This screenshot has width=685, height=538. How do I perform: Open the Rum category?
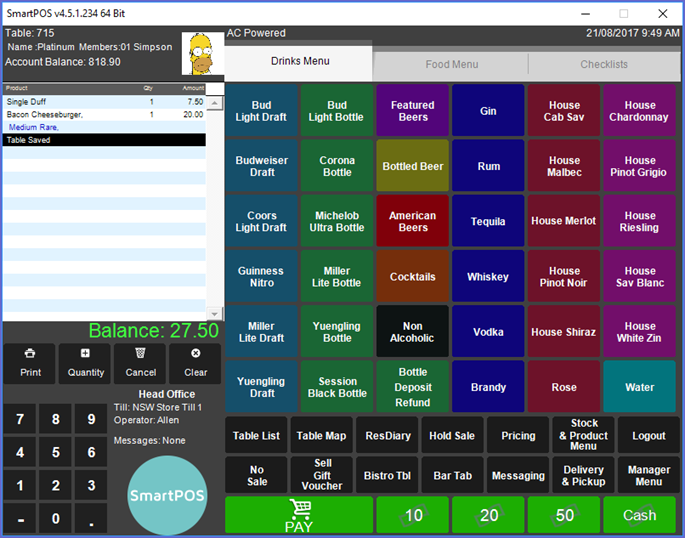click(488, 166)
